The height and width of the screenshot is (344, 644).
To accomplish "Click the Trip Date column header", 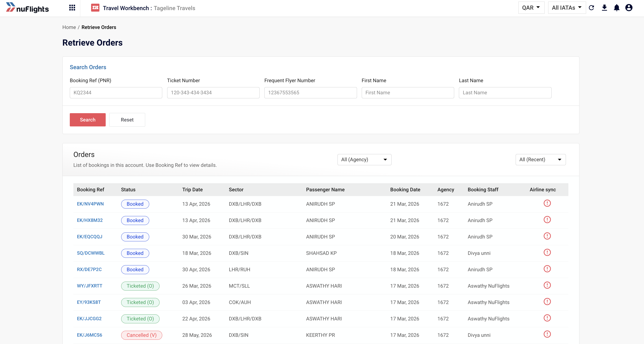I will (192, 190).
